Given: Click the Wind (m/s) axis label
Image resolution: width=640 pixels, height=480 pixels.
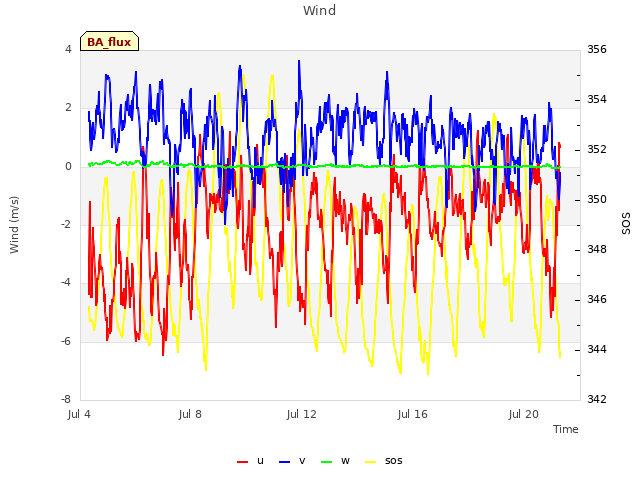Looking at the screenshot, I should pyautogui.click(x=14, y=225).
